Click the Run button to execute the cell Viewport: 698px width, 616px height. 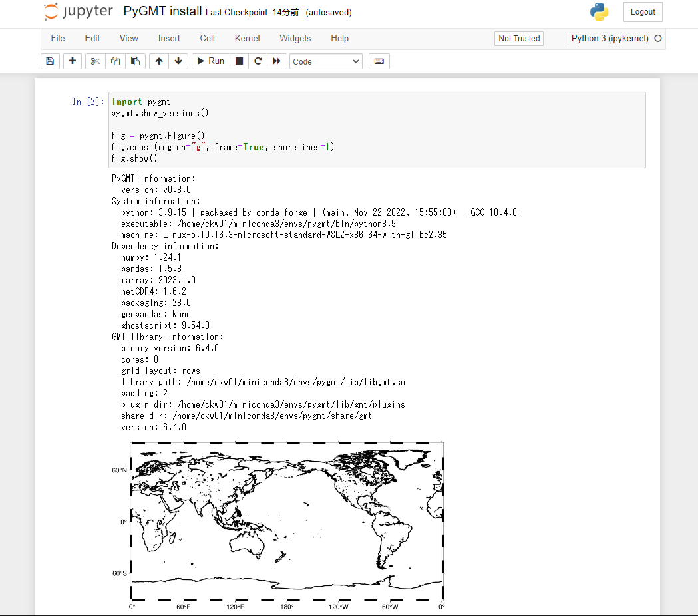(x=210, y=61)
